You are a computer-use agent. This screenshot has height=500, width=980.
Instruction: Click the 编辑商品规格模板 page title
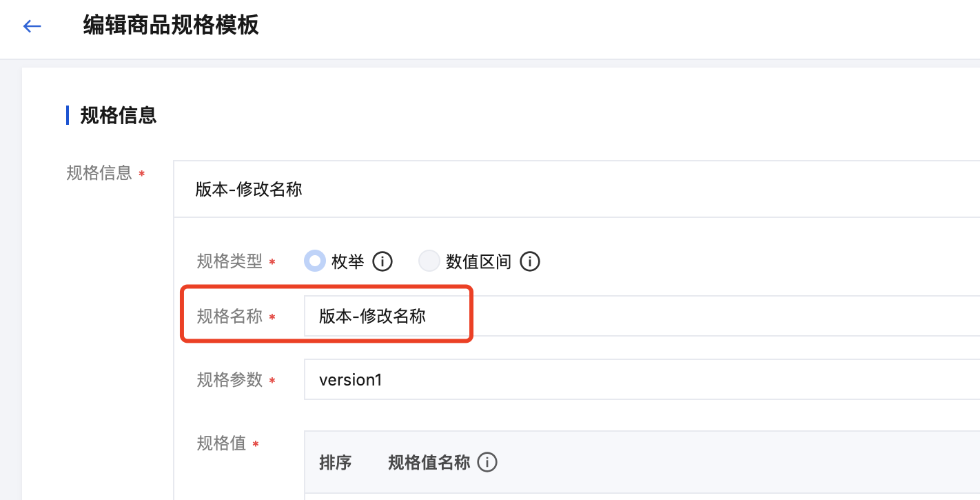(171, 26)
